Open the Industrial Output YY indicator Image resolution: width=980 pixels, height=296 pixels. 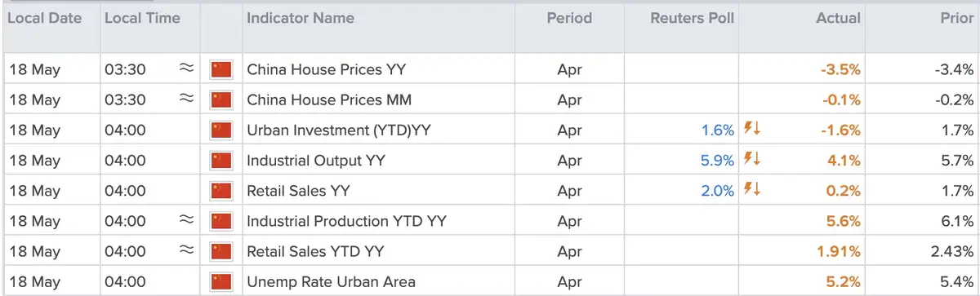[316, 161]
